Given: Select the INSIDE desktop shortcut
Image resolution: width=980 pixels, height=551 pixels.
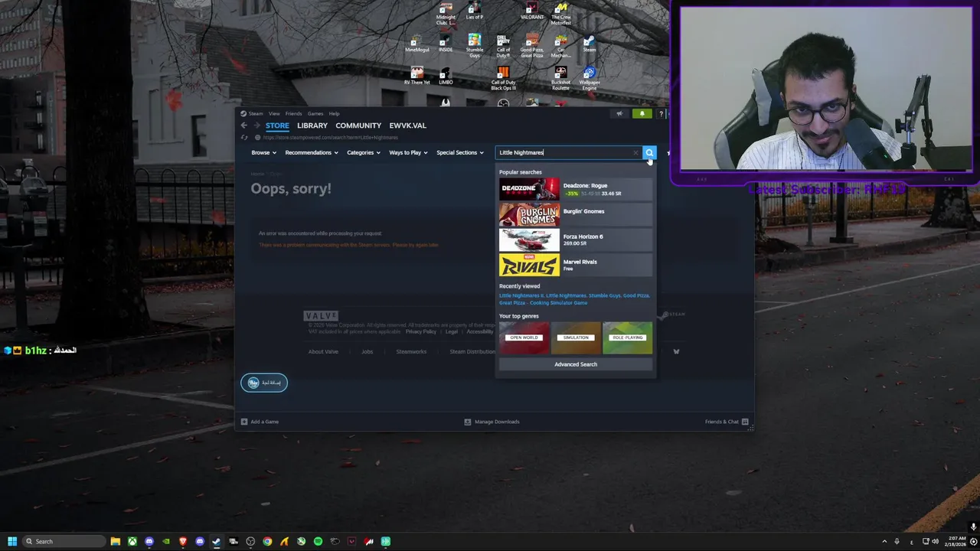Looking at the screenshot, I should pos(446,44).
